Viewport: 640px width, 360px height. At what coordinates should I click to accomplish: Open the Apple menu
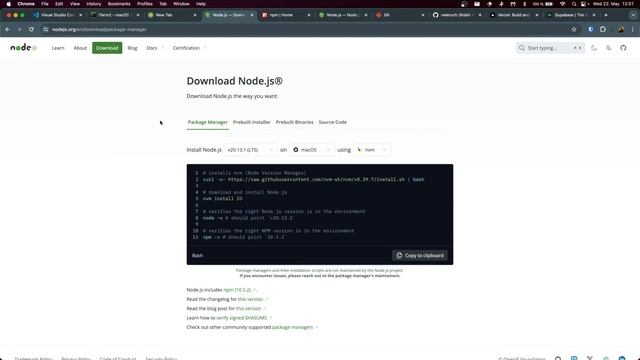9,4
